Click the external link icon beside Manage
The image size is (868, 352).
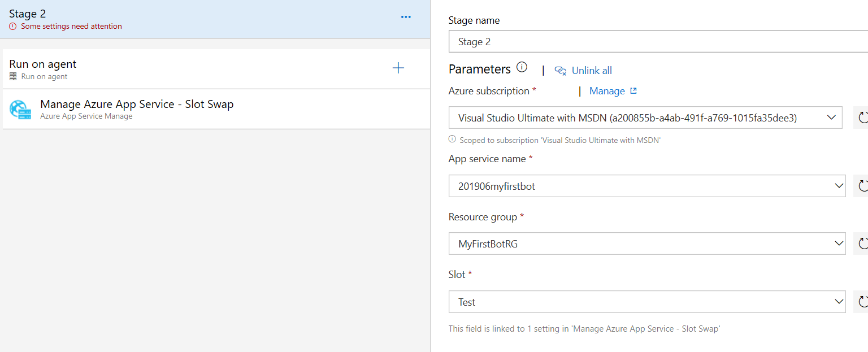633,91
